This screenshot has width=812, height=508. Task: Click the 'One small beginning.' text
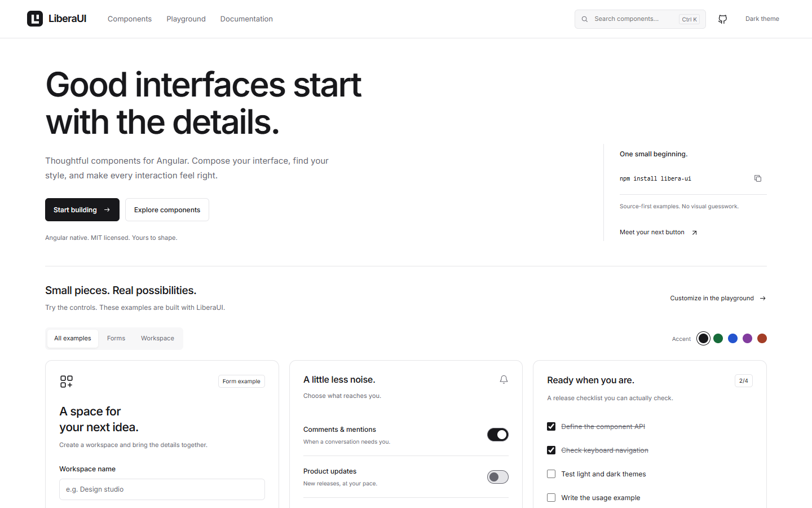(654, 154)
